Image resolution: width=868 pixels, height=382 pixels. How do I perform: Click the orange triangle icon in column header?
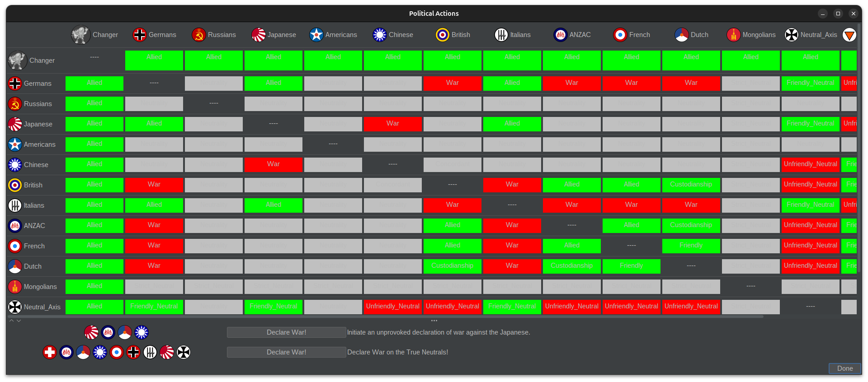[x=849, y=35]
